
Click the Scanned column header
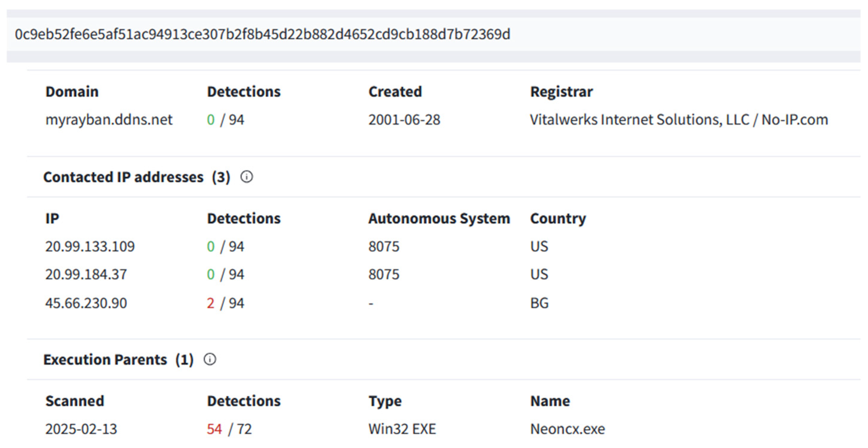point(74,401)
